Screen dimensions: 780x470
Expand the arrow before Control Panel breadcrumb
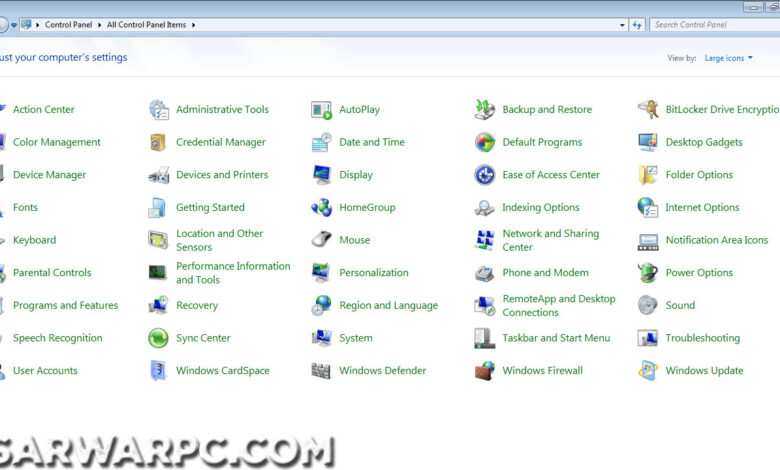(38, 25)
